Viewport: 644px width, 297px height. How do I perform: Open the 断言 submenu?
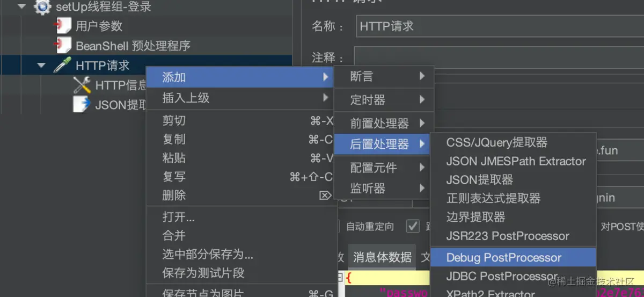384,77
